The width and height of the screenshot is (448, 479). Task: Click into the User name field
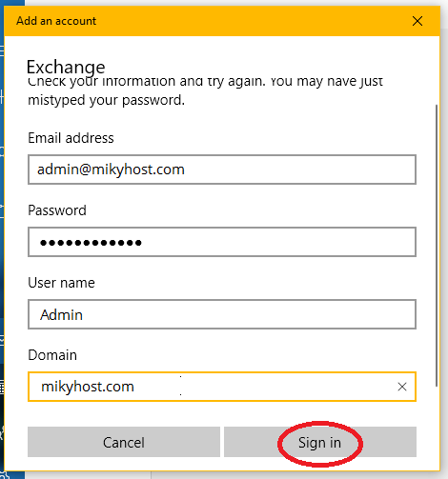click(222, 314)
